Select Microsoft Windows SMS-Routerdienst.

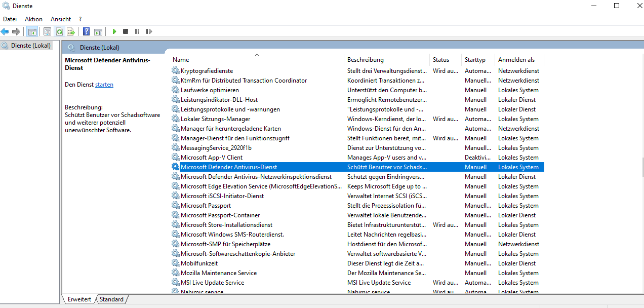[232, 235]
